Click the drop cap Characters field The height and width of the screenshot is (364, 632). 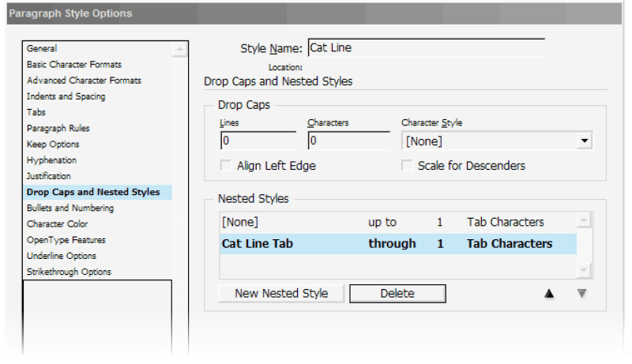point(349,141)
